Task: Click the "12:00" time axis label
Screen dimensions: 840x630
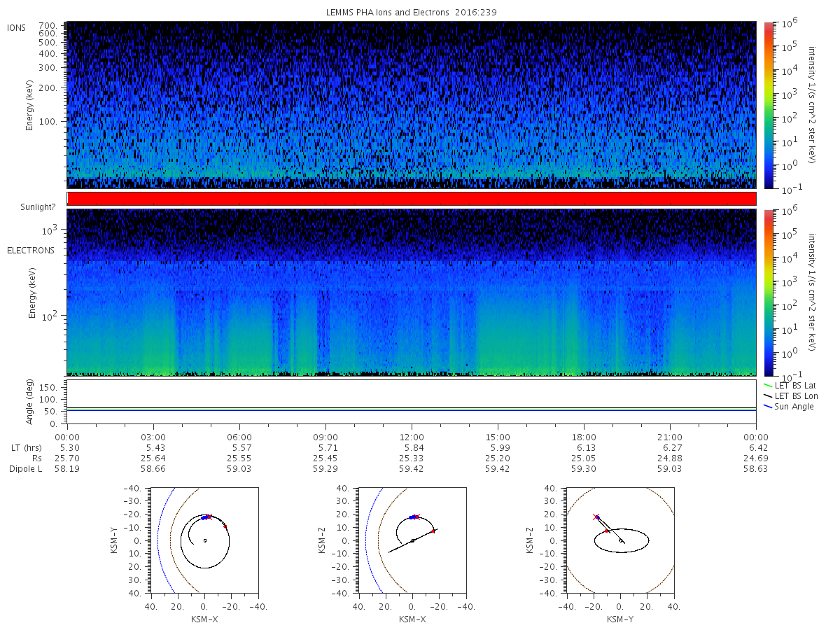Action: pyautogui.click(x=412, y=437)
